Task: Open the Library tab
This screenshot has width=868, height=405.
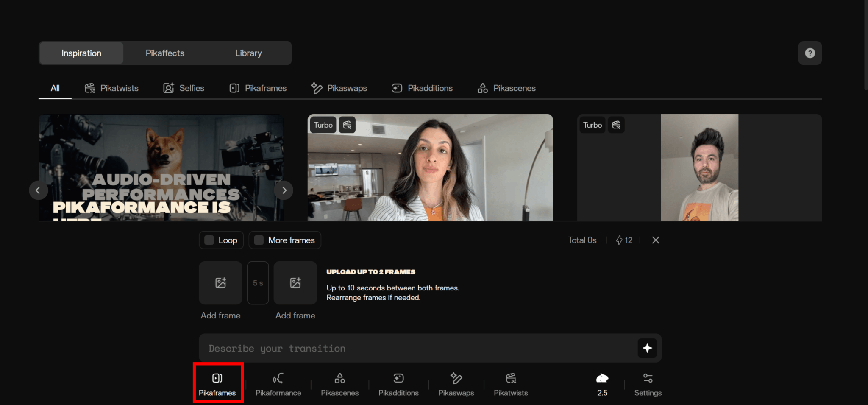Action: pos(248,53)
